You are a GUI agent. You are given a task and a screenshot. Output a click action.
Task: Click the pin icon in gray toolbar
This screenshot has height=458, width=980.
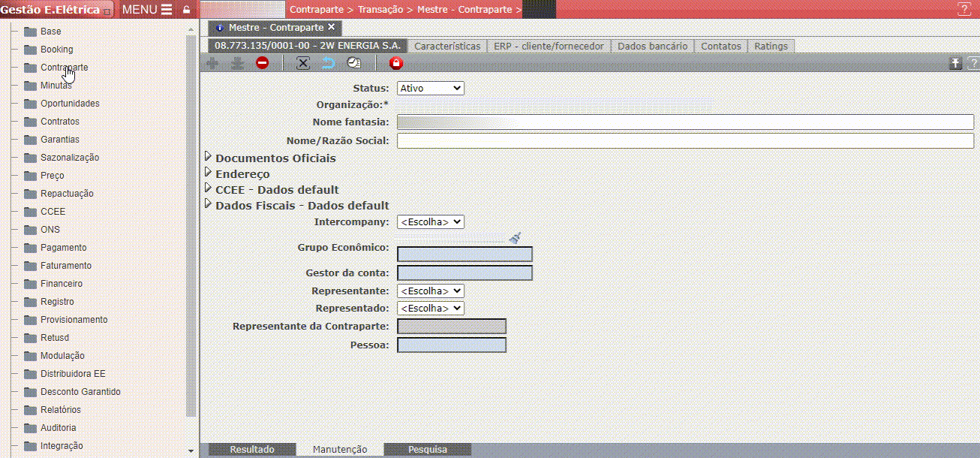coord(956,63)
